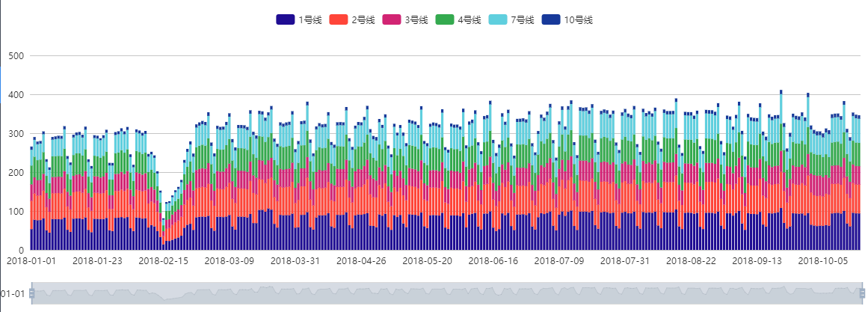Screen dimensions: 868x312
Task: Toggle series via the 2号线 legend text
Action: 363,20
